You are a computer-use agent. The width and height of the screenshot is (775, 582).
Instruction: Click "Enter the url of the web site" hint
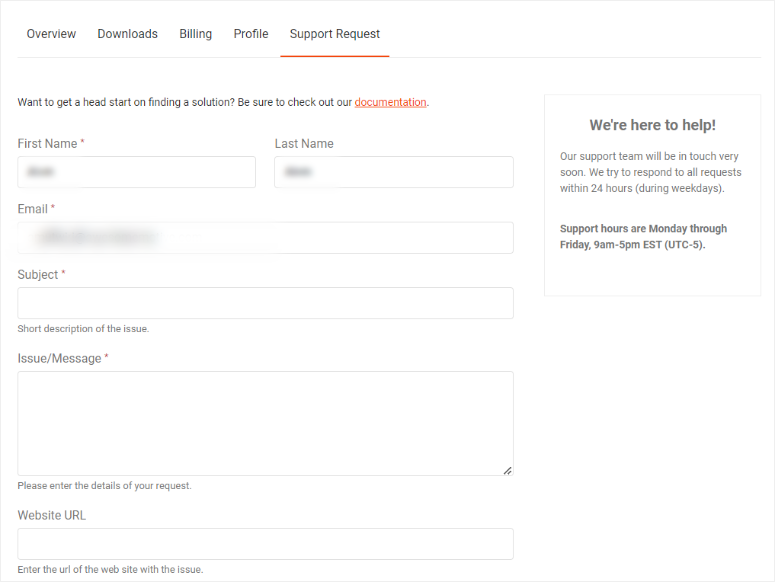(110, 570)
